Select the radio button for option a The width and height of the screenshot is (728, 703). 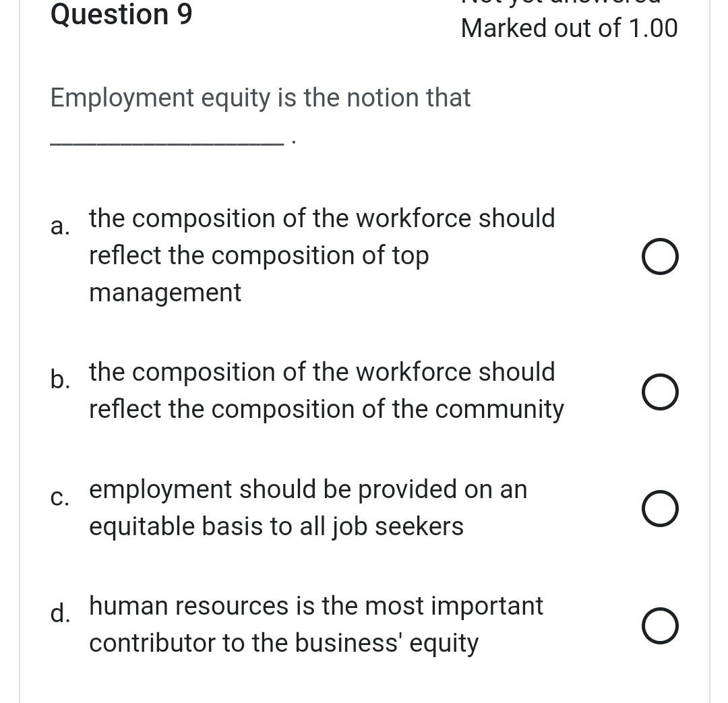660,256
